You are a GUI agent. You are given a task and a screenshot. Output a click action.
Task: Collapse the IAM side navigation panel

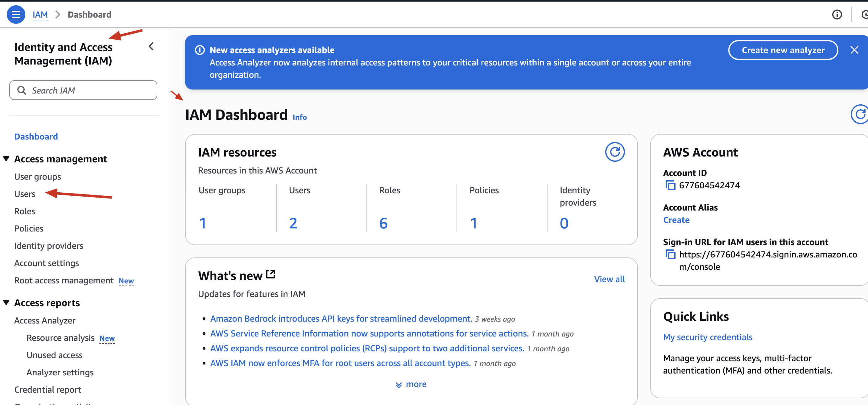[151, 47]
